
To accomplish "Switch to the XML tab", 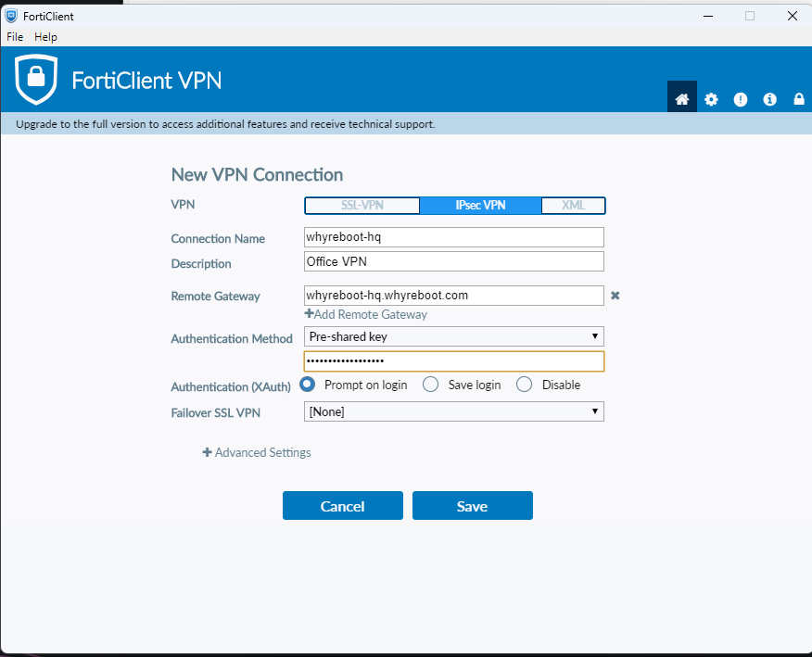I will click(573, 206).
